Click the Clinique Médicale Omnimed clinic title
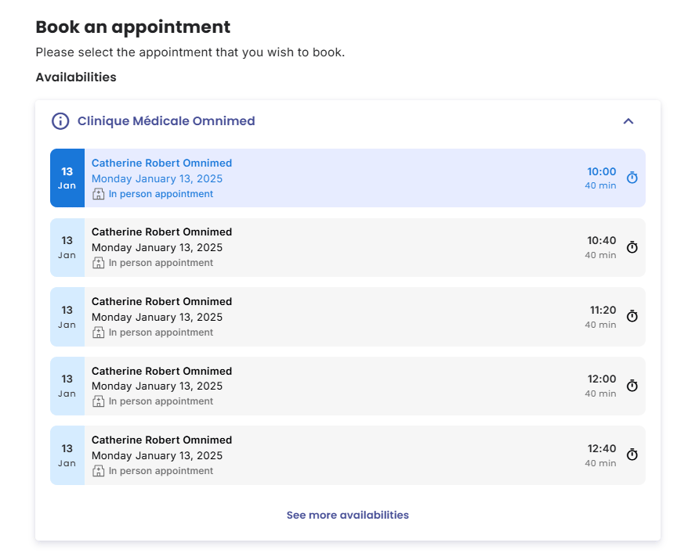688x557 pixels. (x=166, y=121)
